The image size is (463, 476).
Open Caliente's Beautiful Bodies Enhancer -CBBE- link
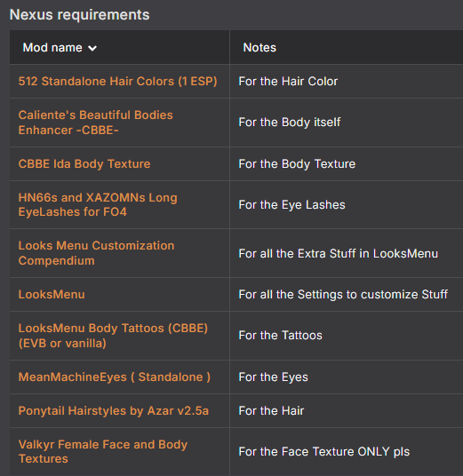(x=95, y=123)
